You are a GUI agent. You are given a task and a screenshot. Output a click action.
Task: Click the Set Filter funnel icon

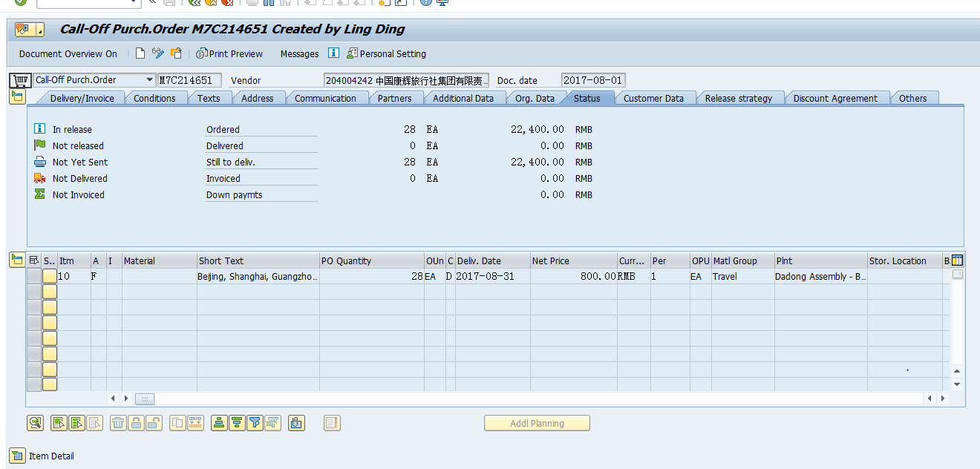click(x=255, y=423)
